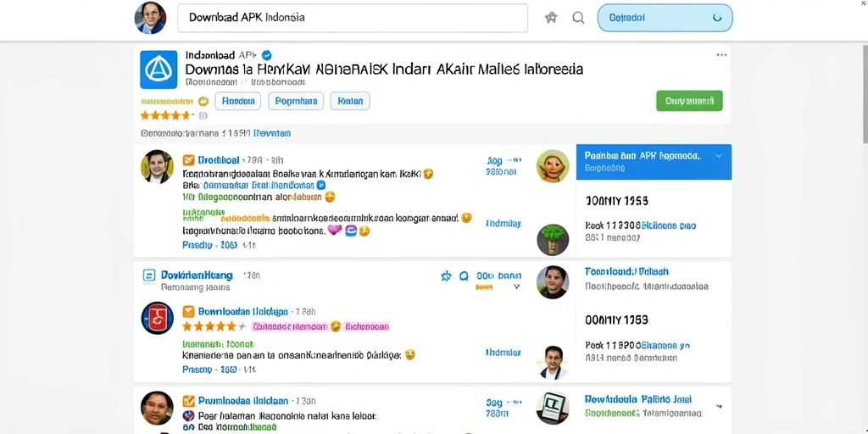This screenshot has height=434, width=868.
Task: Select the Roodaia tab button
Action: tap(237, 101)
